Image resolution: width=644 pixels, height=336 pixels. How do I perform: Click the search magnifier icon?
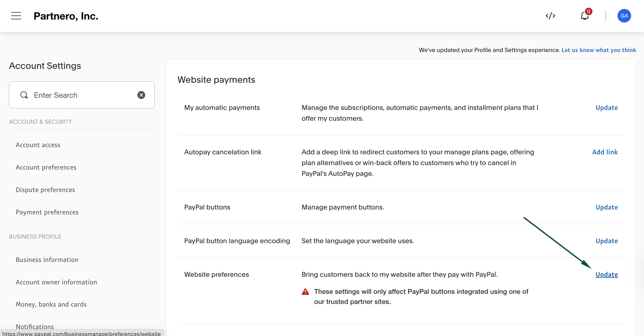(x=24, y=95)
